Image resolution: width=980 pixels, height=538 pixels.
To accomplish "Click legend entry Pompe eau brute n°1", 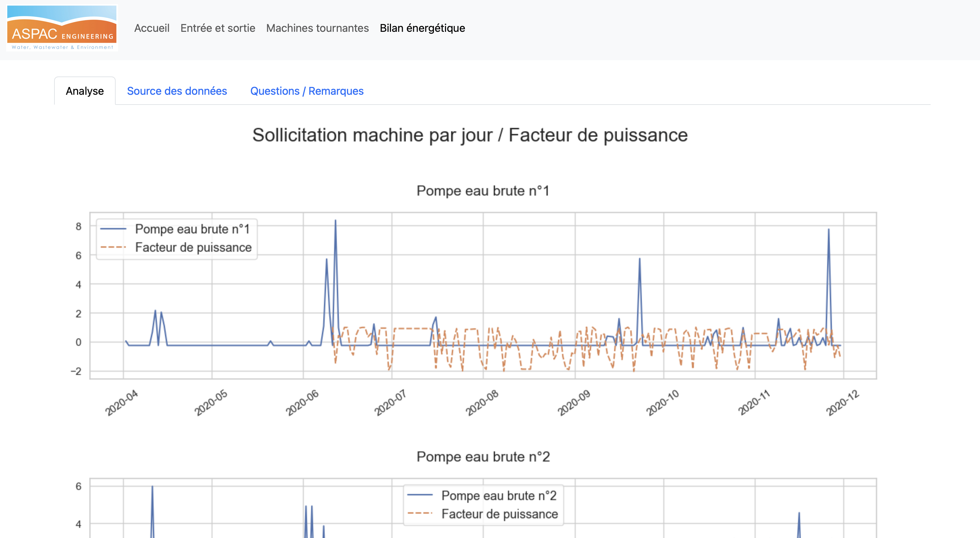I will (x=192, y=229).
